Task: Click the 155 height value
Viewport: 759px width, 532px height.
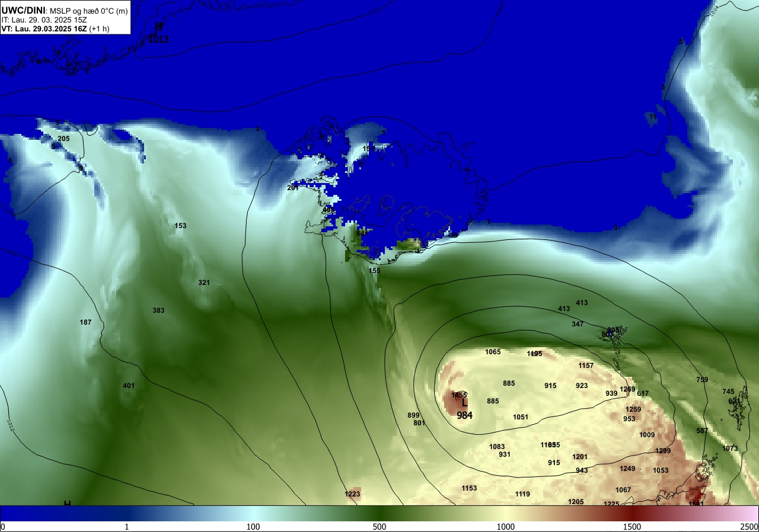Action: 374,271
